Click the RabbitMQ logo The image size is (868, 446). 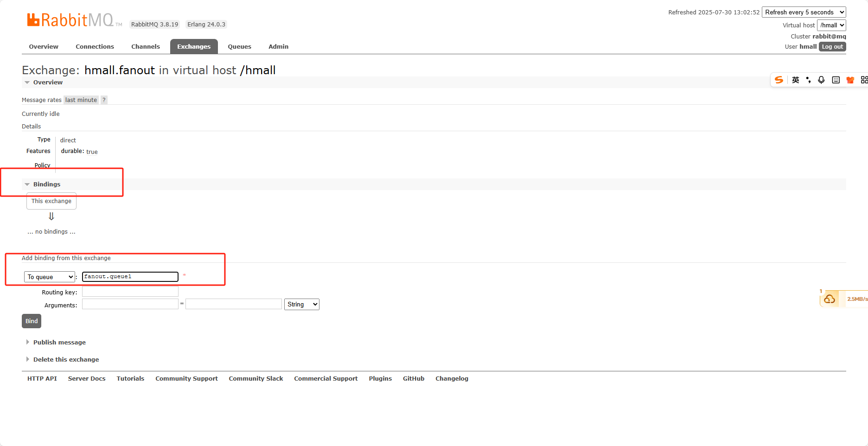(x=74, y=20)
